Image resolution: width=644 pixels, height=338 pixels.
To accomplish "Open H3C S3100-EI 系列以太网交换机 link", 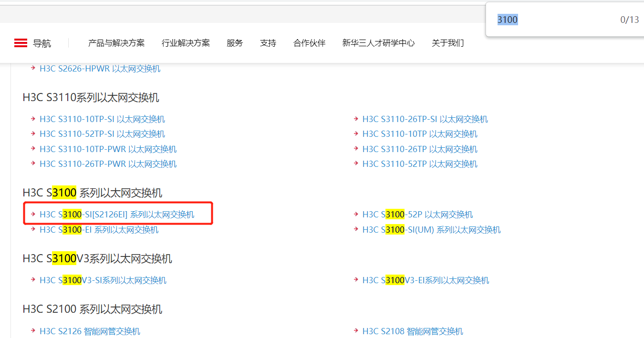I will click(x=99, y=230).
